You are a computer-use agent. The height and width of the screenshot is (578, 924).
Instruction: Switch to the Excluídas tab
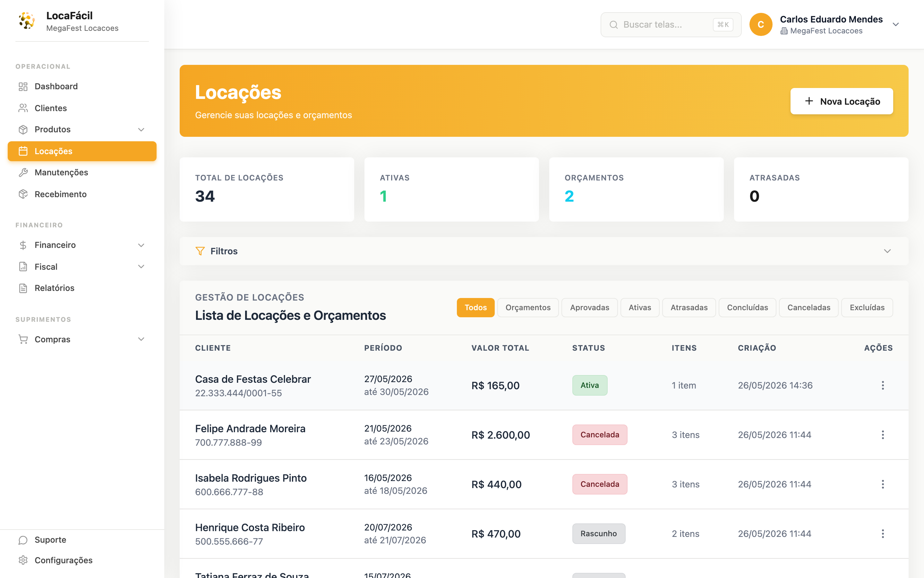(867, 308)
